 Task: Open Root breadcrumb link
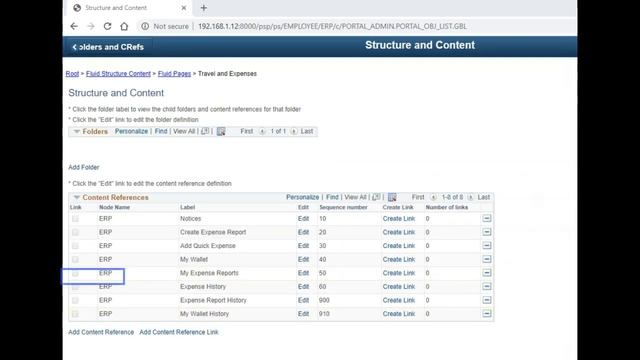(72, 74)
